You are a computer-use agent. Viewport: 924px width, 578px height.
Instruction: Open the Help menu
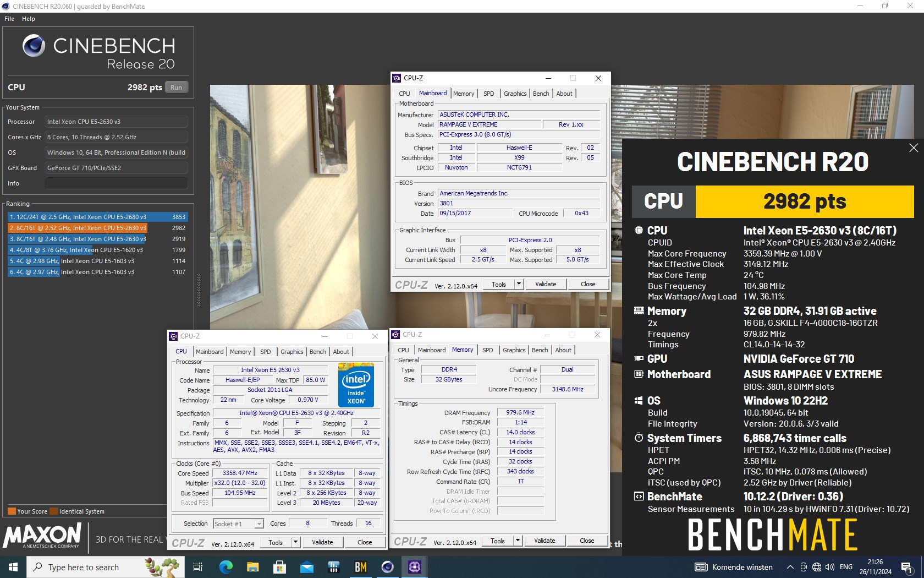pyautogui.click(x=29, y=19)
